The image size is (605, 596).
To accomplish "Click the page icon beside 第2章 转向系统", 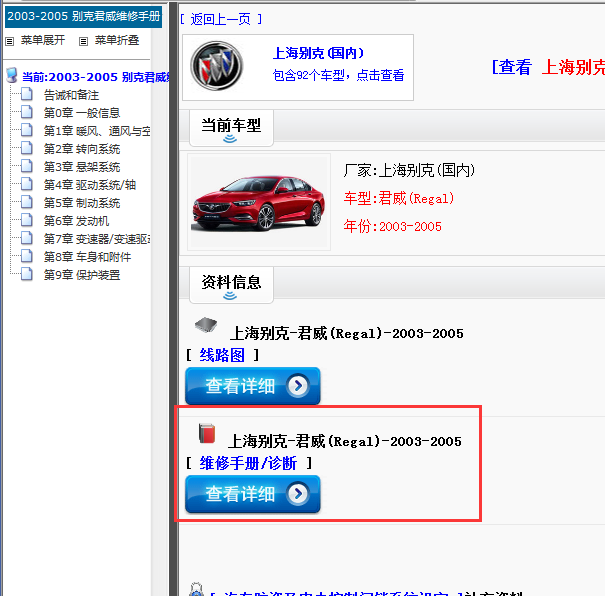I will (27, 148).
